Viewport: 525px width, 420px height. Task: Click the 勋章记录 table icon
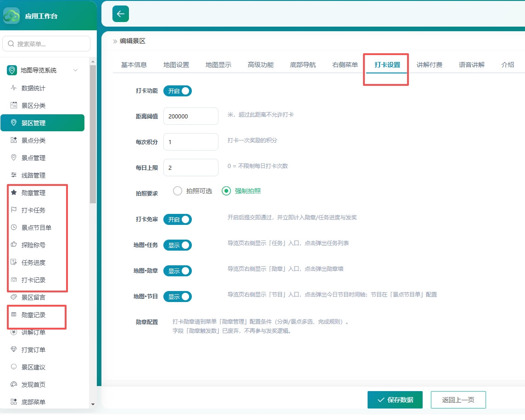point(14,314)
